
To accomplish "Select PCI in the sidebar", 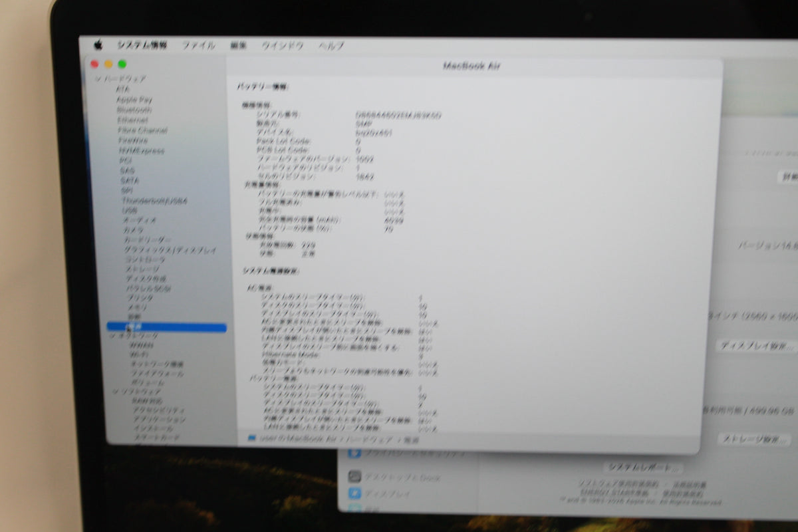I will (x=126, y=161).
